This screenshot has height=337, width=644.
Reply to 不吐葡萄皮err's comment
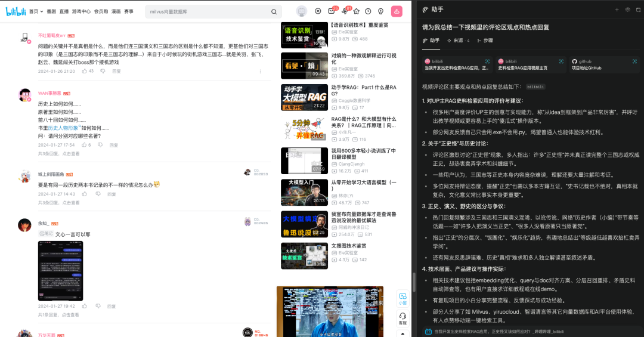click(x=117, y=71)
